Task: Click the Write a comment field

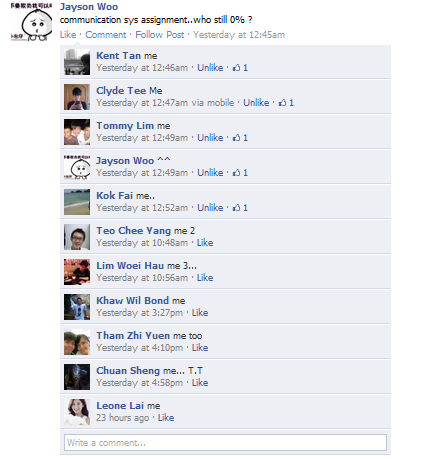Action: click(225, 443)
